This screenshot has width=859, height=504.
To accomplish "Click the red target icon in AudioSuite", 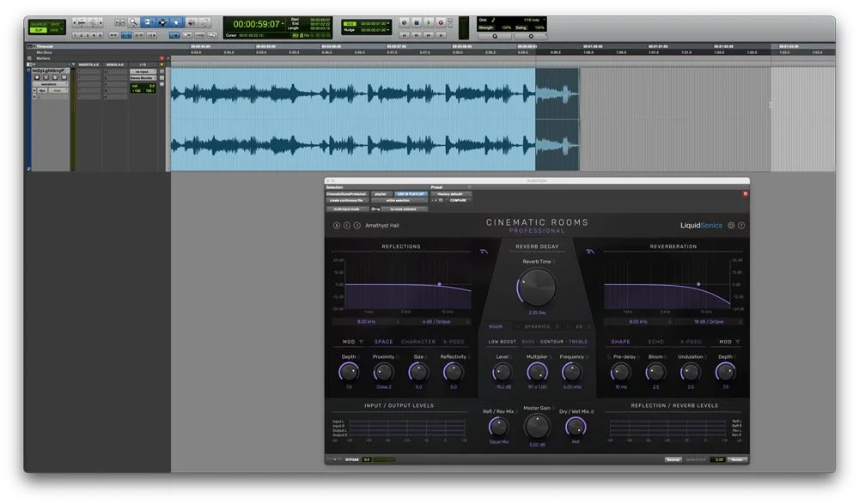I will 745,194.
